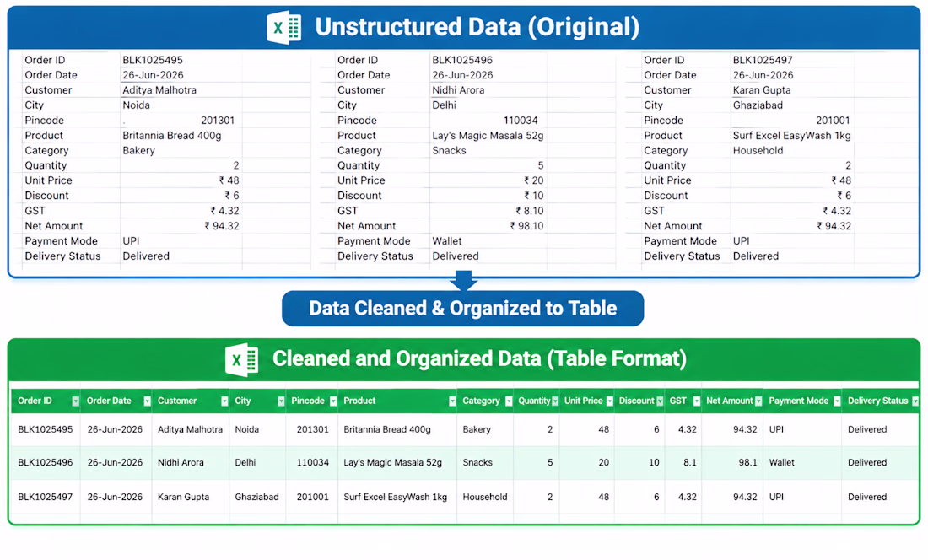
Task: Select Lay's Magic Masala 52g in the unstructured data block
Action: (488, 136)
